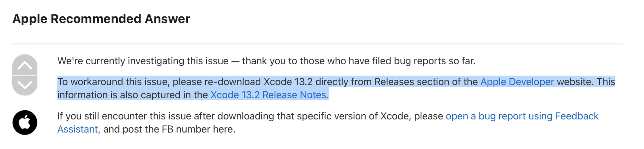644x149 pixels.
Task: Click "Xcode 13.2" in "re-download Xcode 13.2"
Action: (x=288, y=82)
